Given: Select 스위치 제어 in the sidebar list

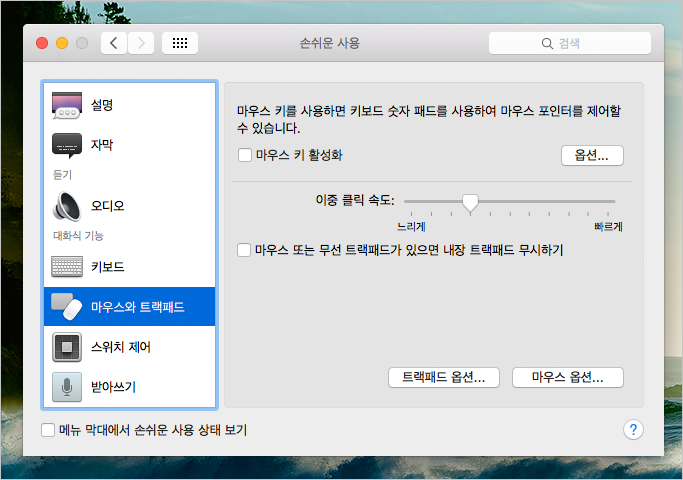Looking at the screenshot, I should click(129, 347).
